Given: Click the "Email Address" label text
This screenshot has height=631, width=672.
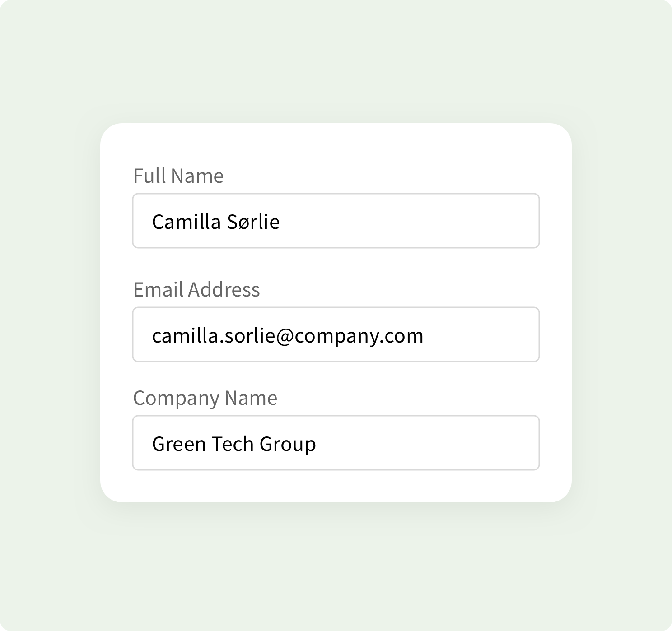Looking at the screenshot, I should pos(196,290).
